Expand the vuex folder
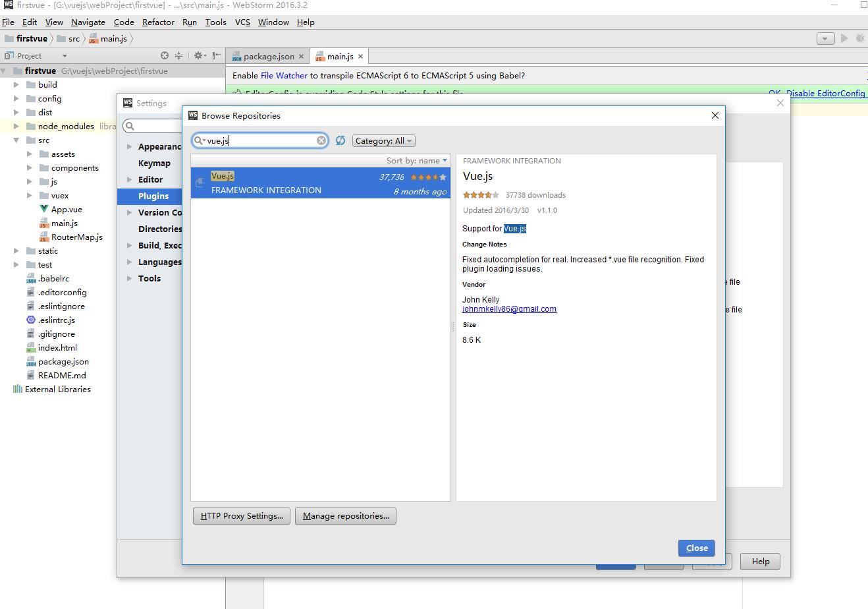The width and height of the screenshot is (868, 609). [30, 196]
